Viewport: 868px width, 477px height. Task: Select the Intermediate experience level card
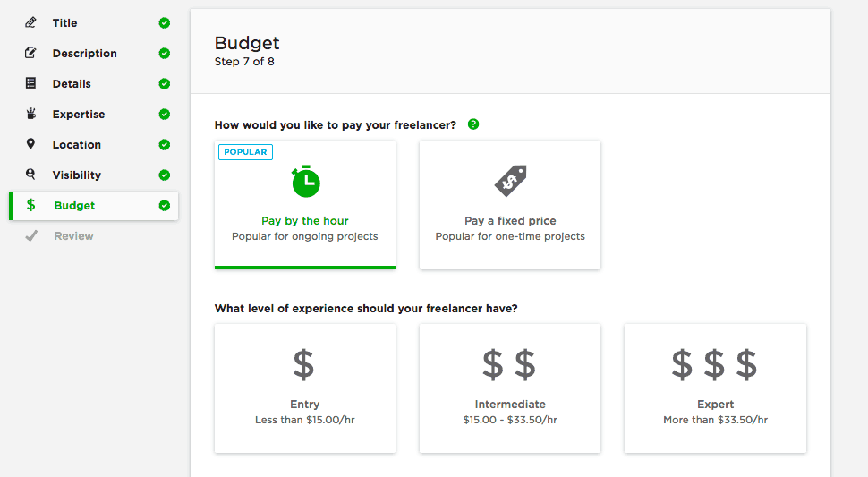510,388
